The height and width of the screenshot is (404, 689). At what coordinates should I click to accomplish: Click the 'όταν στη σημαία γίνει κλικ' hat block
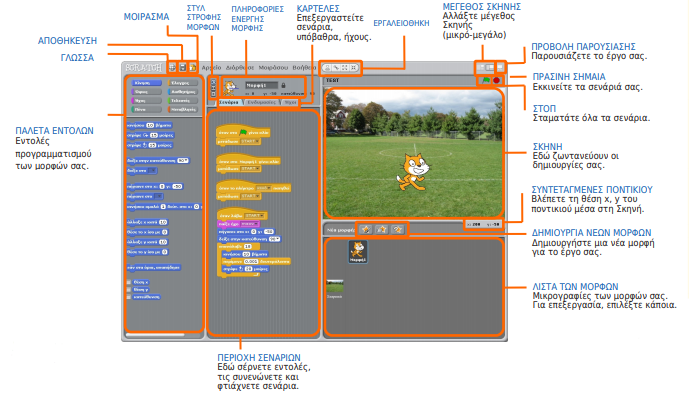[x=243, y=131]
